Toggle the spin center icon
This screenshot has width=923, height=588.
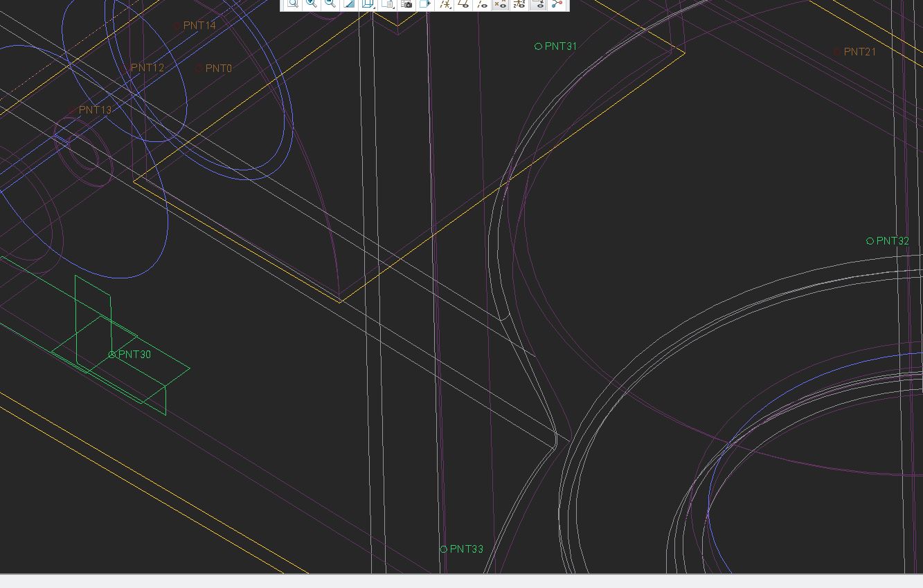click(557, 3)
